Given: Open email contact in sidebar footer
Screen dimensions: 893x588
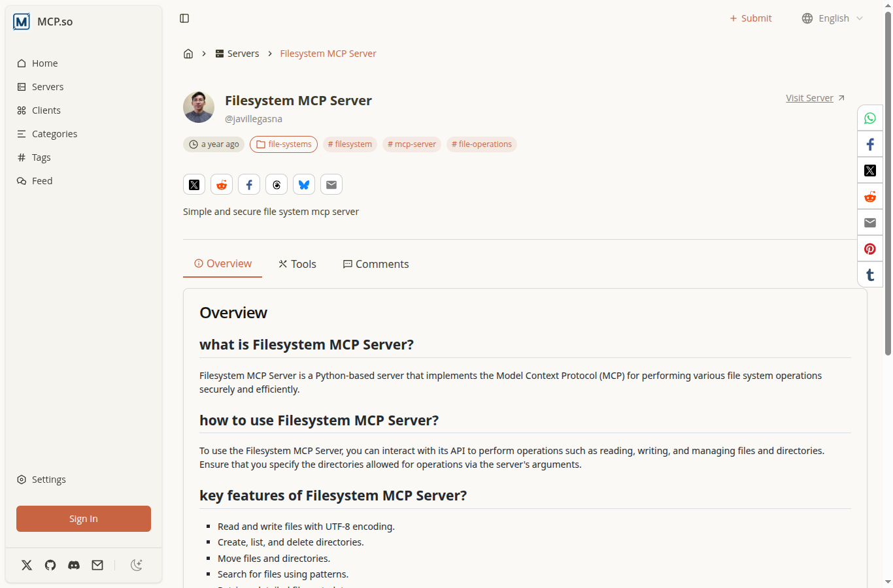Looking at the screenshot, I should click(x=97, y=565).
